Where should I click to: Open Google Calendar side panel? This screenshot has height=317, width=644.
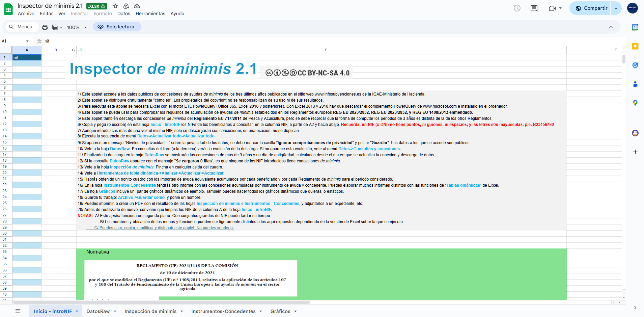(x=635, y=27)
